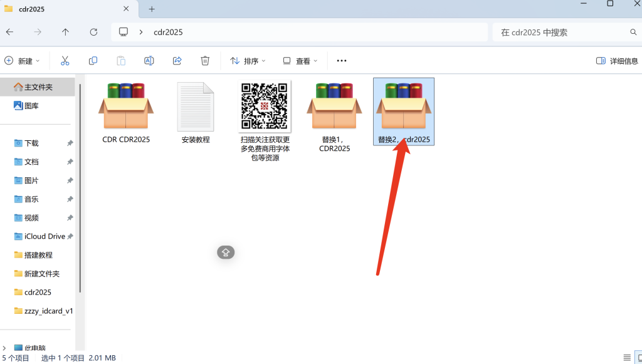Open 新建文件夹 in the sidebar
Viewport: 642px width, 364px height.
click(37, 274)
